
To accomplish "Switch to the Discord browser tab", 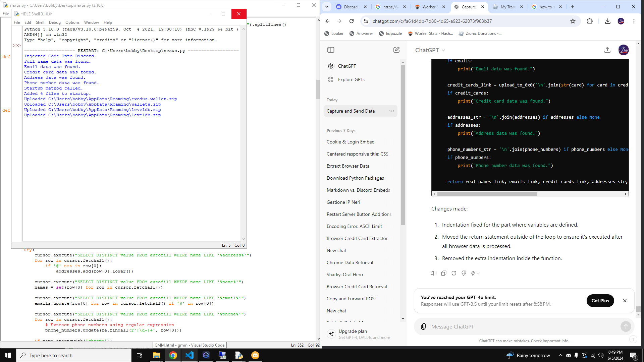I will pyautogui.click(x=351, y=7).
